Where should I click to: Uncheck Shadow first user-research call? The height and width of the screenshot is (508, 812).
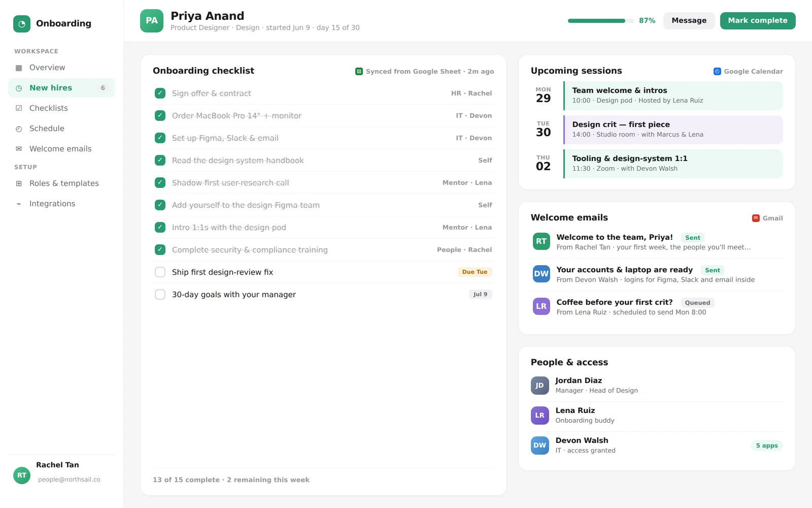point(160,183)
